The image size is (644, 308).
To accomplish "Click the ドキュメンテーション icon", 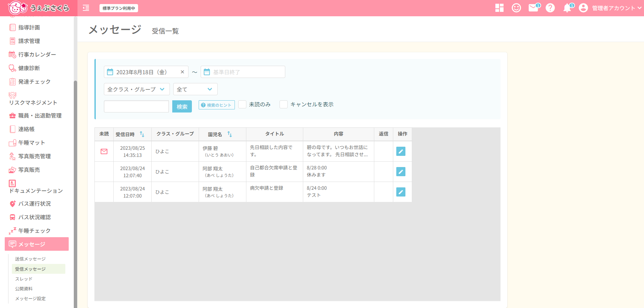I will coord(12,183).
